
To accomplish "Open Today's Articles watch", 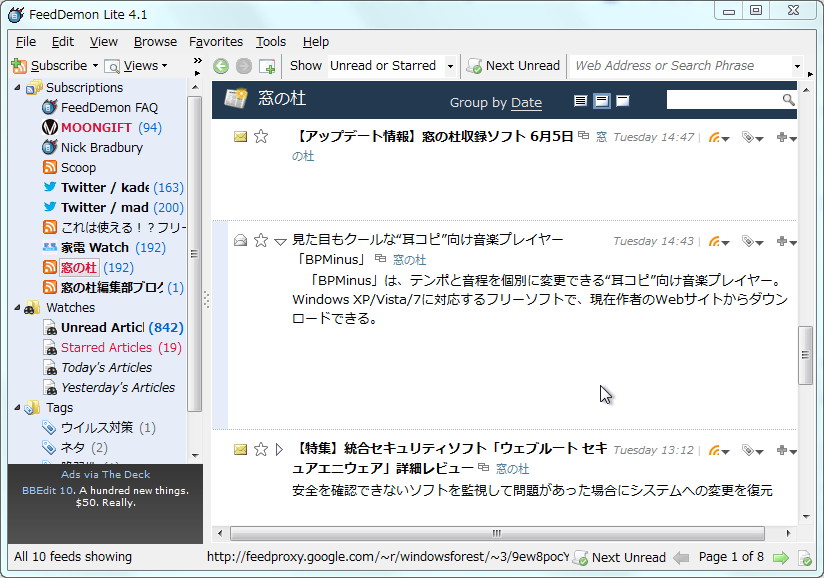I will click(x=97, y=367).
